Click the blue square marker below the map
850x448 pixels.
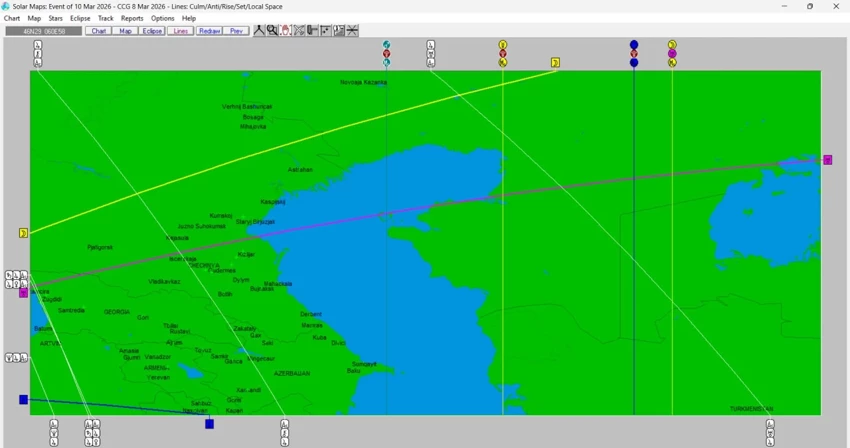[209, 424]
